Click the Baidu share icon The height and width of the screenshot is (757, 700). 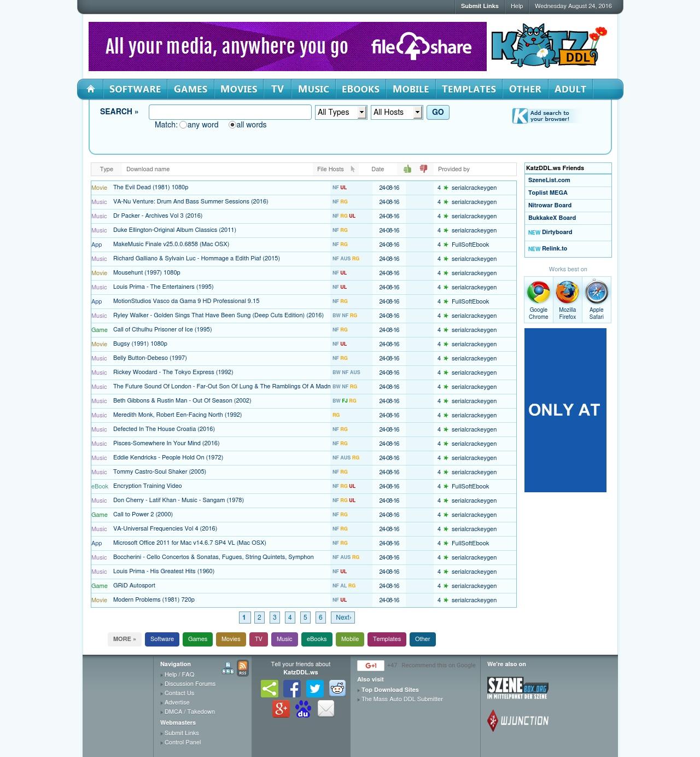click(x=303, y=709)
